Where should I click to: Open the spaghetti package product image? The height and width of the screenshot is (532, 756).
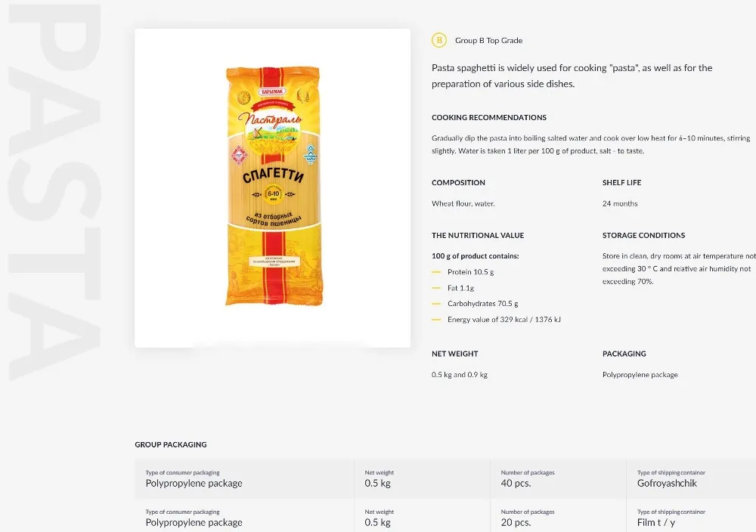[x=274, y=187]
